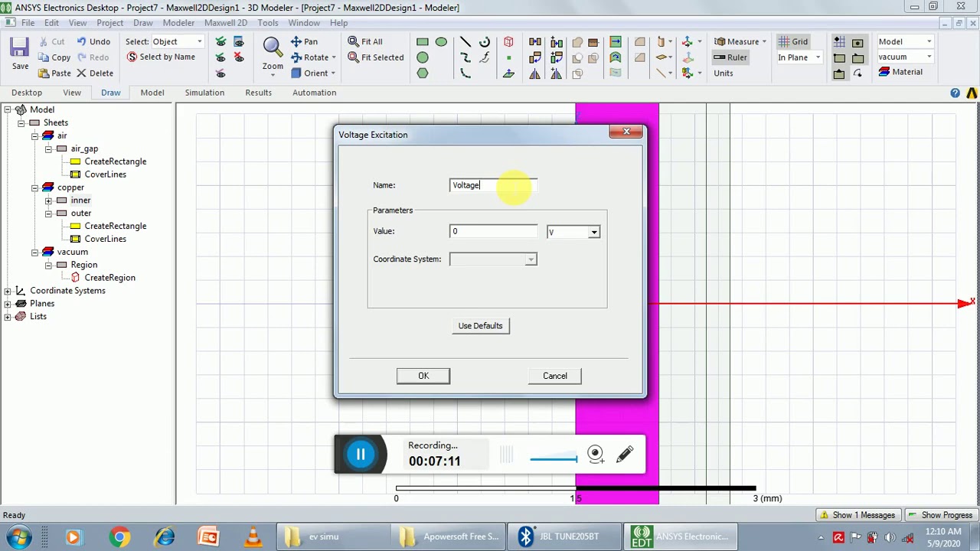The height and width of the screenshot is (551, 980).
Task: Open the Rotate dropdown arrow
Action: [335, 57]
